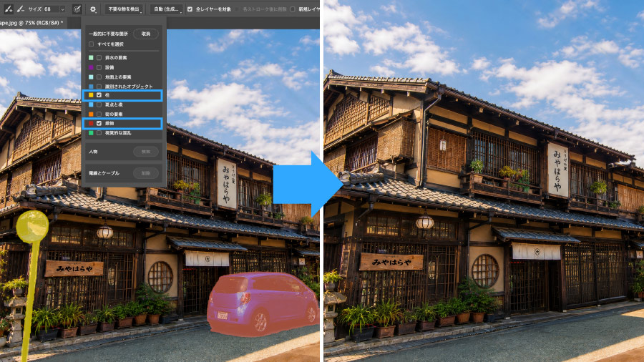Click the 取消 button in the panel

point(146,34)
